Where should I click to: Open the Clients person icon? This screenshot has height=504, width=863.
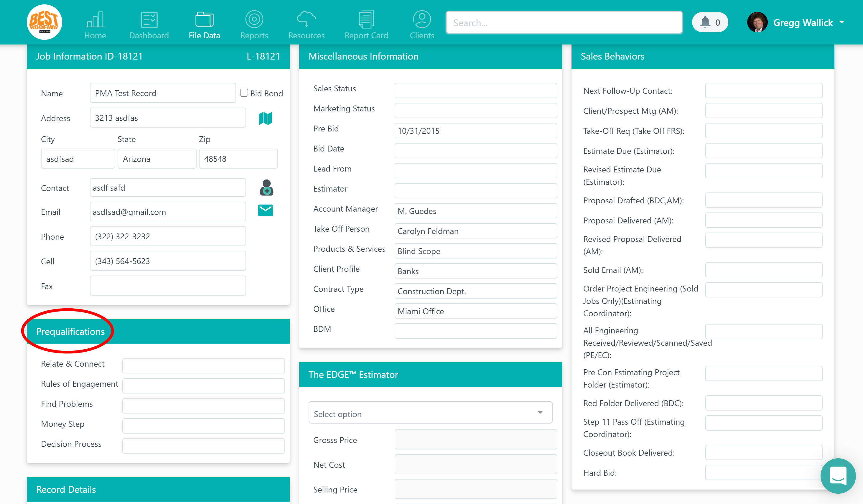point(422,19)
